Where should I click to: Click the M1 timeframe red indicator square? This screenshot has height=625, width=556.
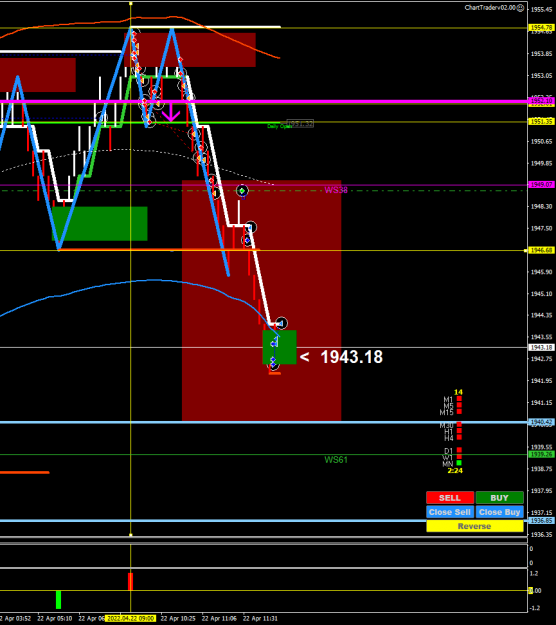point(459,399)
